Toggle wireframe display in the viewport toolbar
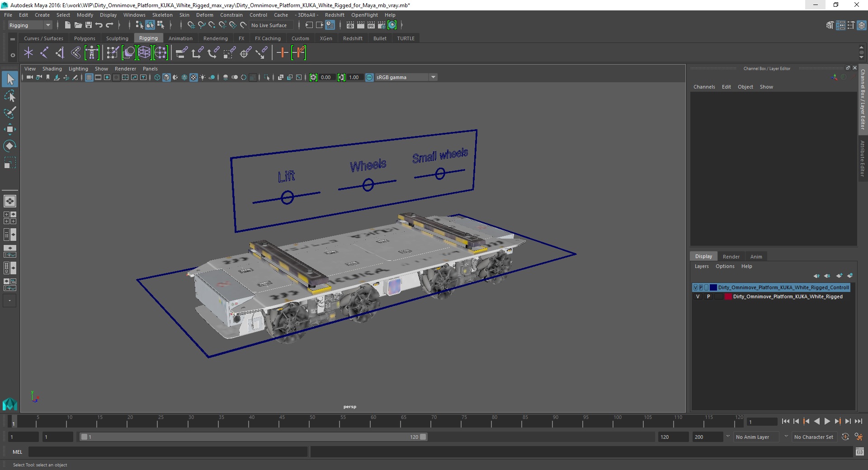 click(x=157, y=77)
